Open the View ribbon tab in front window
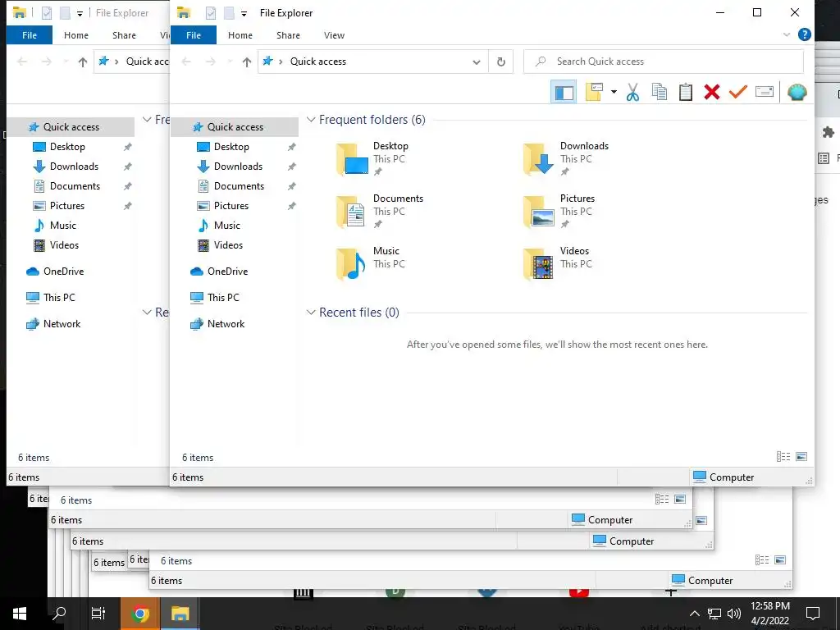 click(334, 35)
